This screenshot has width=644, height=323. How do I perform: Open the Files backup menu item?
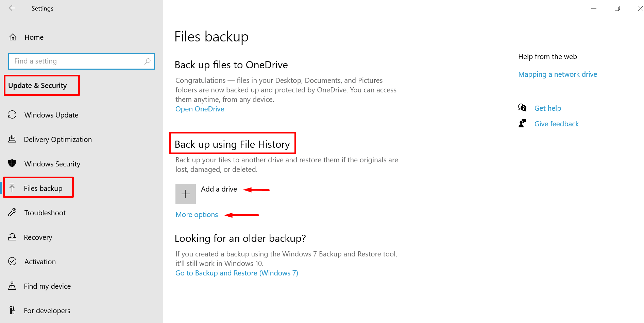pyautogui.click(x=43, y=188)
